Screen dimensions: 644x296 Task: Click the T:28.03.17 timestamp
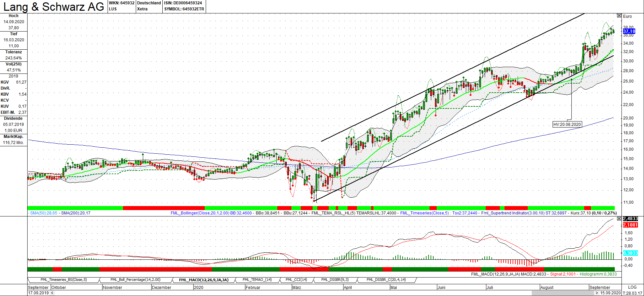click(633, 293)
